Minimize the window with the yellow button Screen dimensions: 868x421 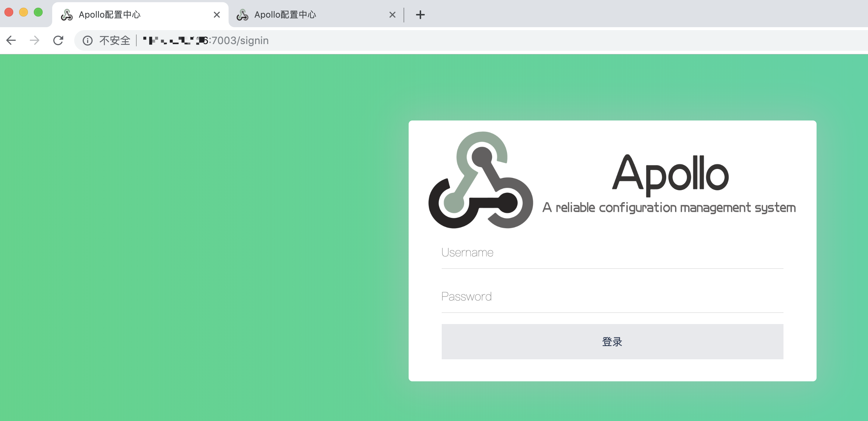(x=24, y=12)
